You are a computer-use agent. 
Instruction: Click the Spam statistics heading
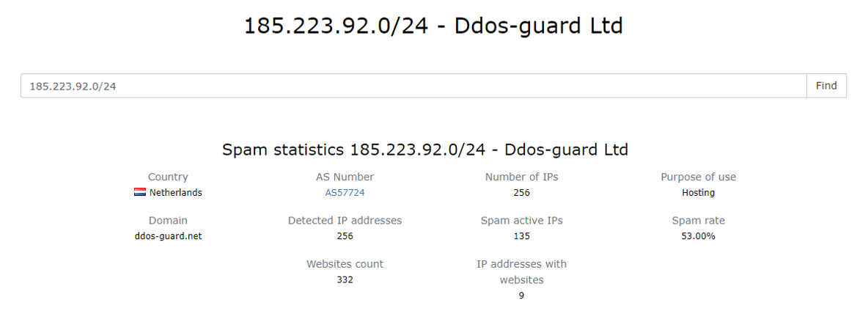point(425,150)
